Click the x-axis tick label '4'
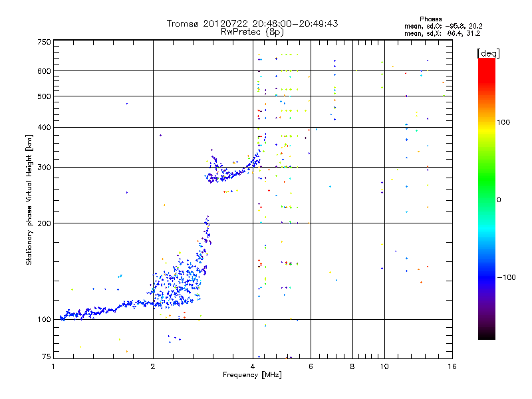The height and width of the screenshot is (399, 532). click(x=253, y=366)
